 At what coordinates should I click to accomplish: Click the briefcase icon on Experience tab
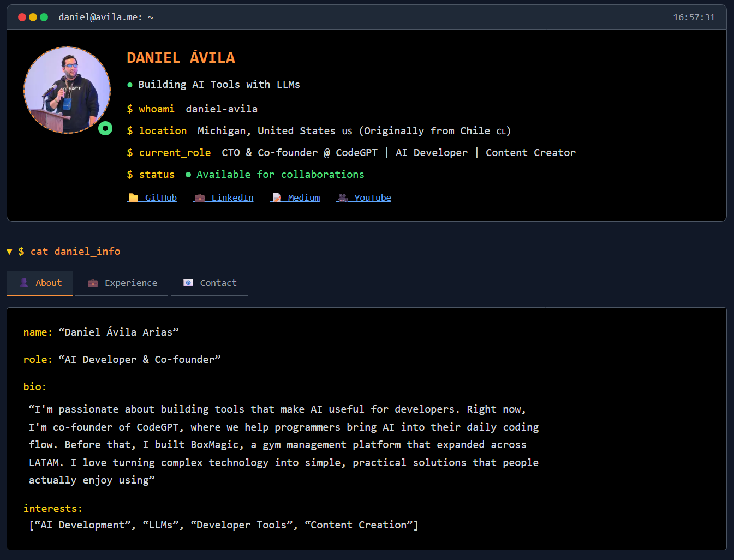pyautogui.click(x=93, y=283)
